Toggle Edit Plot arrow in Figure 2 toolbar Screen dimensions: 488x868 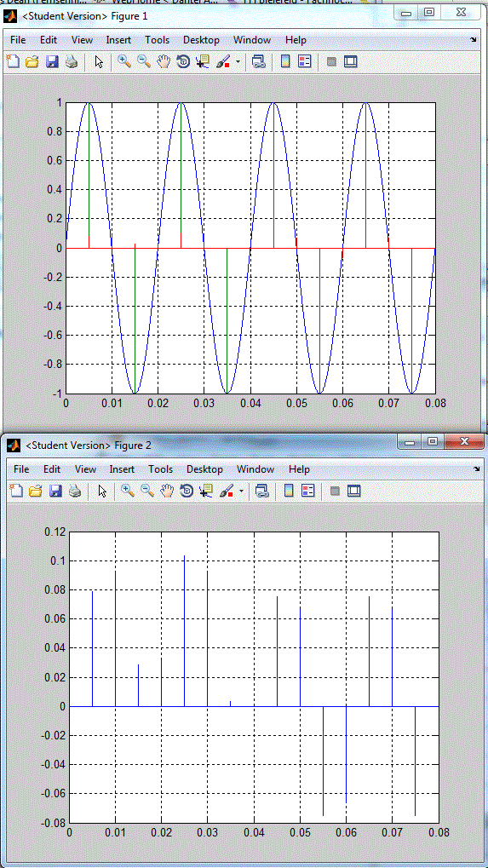pyautogui.click(x=102, y=491)
